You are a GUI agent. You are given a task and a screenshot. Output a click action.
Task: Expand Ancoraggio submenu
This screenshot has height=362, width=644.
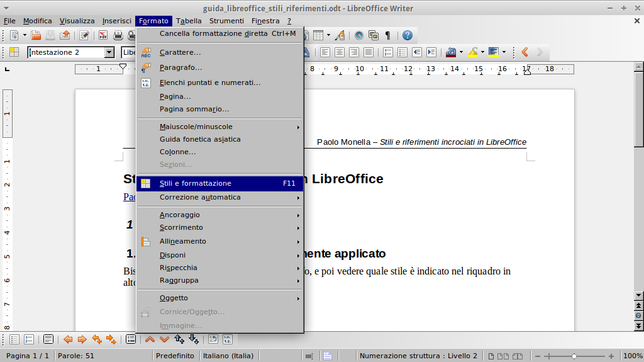click(219, 215)
